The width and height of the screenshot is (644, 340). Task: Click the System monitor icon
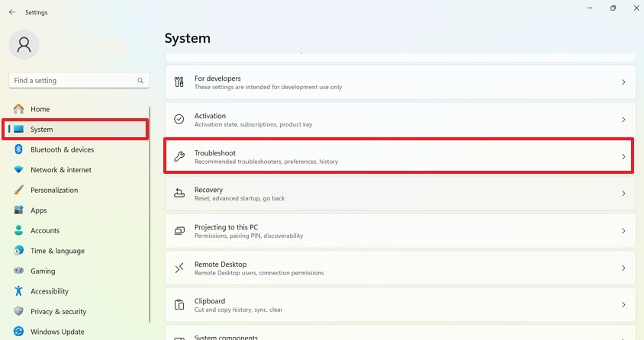click(18, 129)
